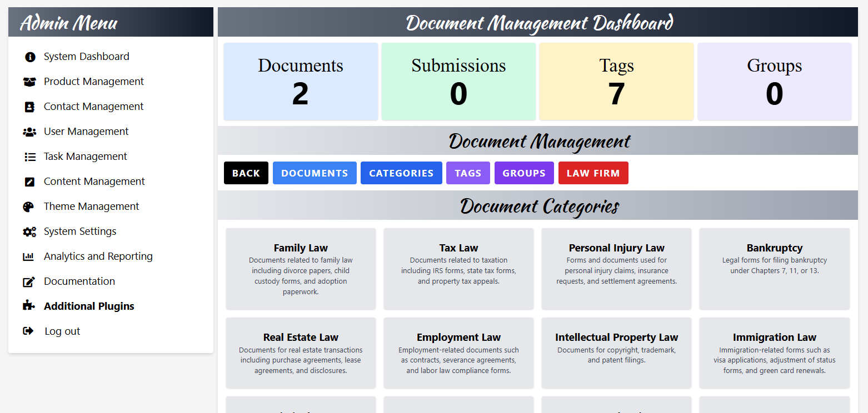Viewport: 868px width, 413px height.
Task: Click the Admin Menu heading
Action: 68,23
